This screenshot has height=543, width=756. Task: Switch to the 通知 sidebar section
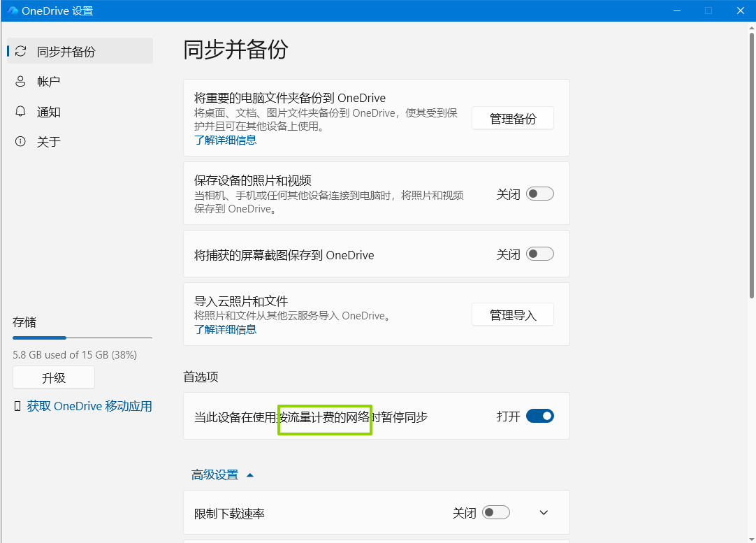tap(80, 111)
